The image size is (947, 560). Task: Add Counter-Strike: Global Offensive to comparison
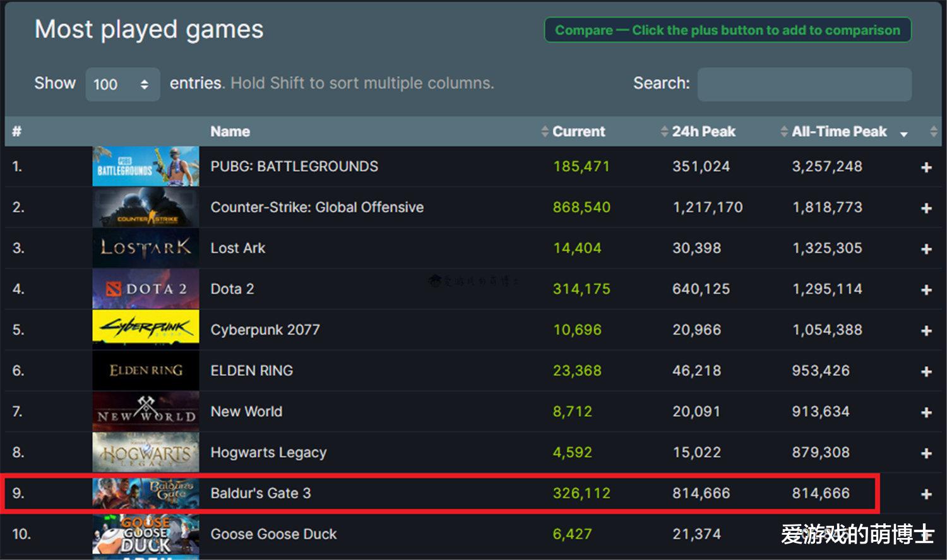(x=926, y=208)
